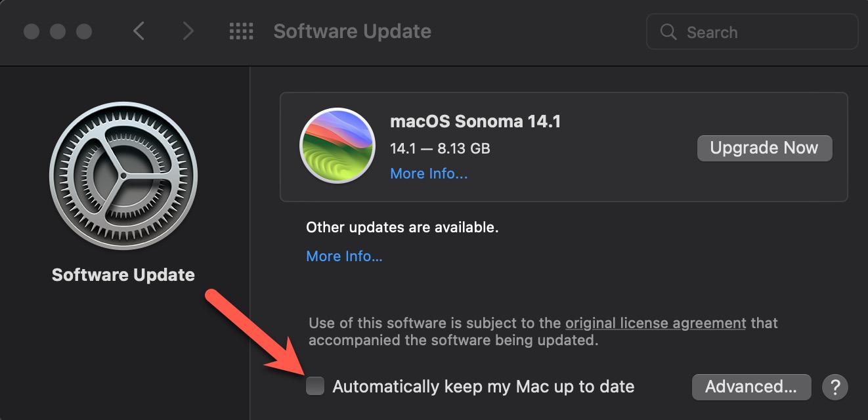Click the Software Update gear icon
The height and width of the screenshot is (420, 868).
point(123,177)
